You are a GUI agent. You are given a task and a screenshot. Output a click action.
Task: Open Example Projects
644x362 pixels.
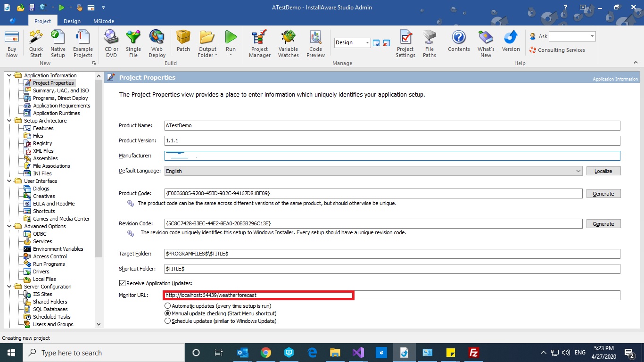point(83,44)
